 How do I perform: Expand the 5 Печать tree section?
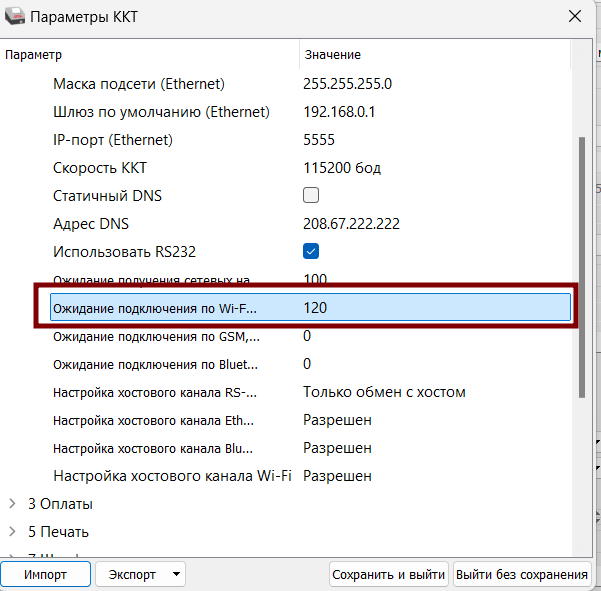[x=12, y=531]
